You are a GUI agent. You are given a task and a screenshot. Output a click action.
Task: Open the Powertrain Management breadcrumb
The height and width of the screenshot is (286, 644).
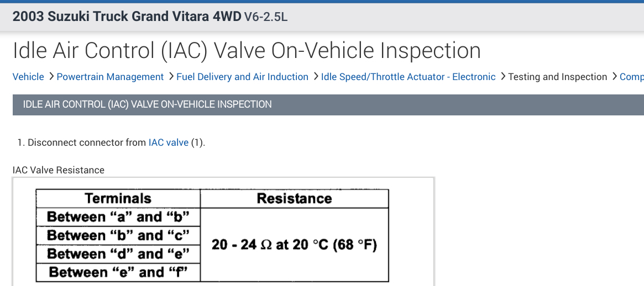coord(110,77)
